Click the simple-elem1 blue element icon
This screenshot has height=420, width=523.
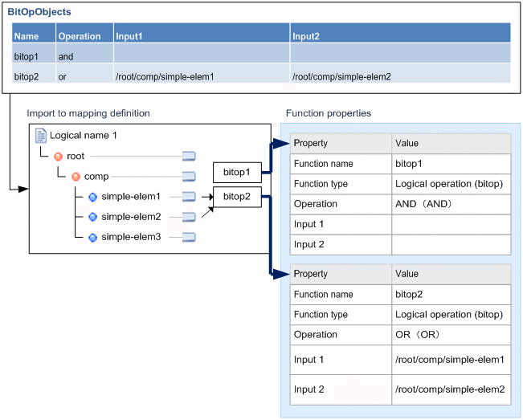tap(92, 197)
